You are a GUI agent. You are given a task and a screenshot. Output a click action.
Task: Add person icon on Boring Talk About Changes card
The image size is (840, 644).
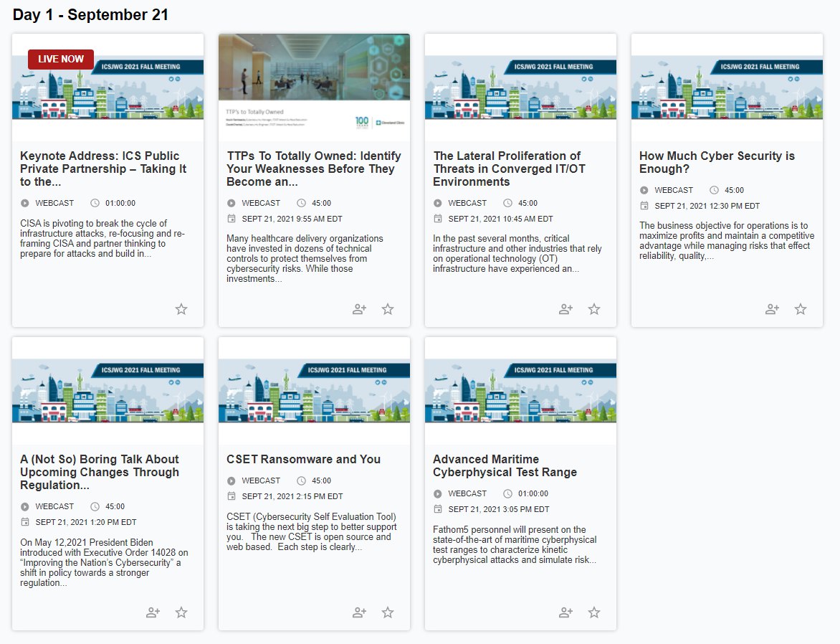153,612
